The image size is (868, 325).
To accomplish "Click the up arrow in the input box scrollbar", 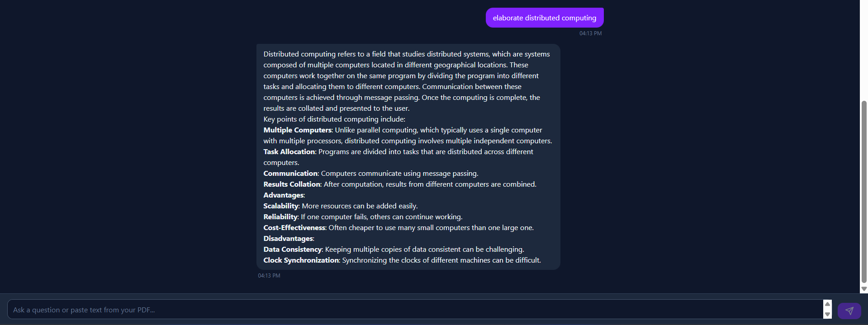I will point(827,304).
